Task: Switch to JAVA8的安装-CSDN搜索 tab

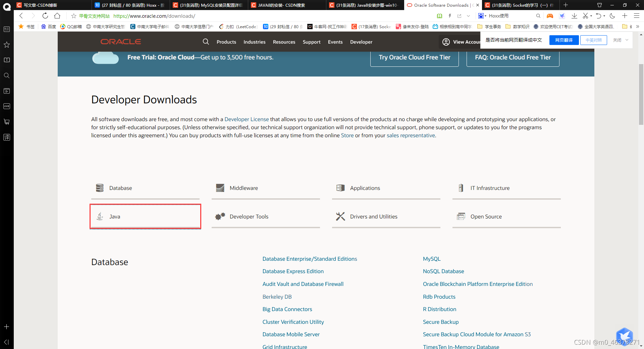Action: click(287, 5)
